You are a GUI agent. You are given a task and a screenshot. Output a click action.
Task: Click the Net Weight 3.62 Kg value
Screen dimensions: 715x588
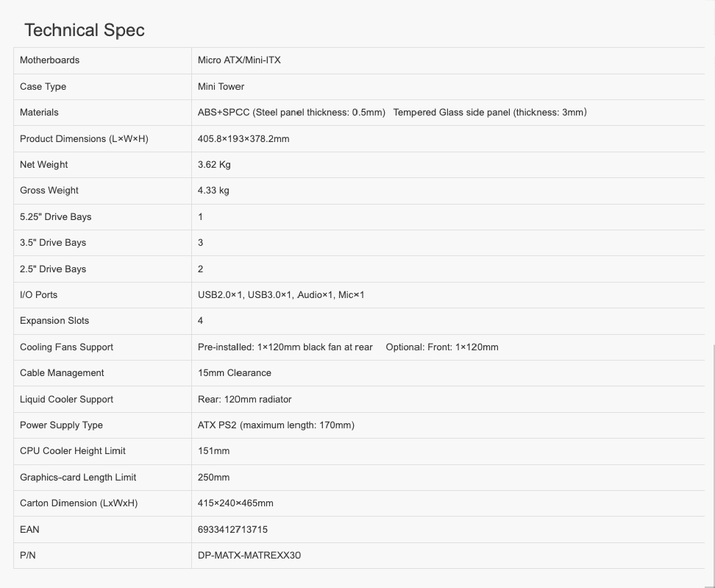(214, 165)
